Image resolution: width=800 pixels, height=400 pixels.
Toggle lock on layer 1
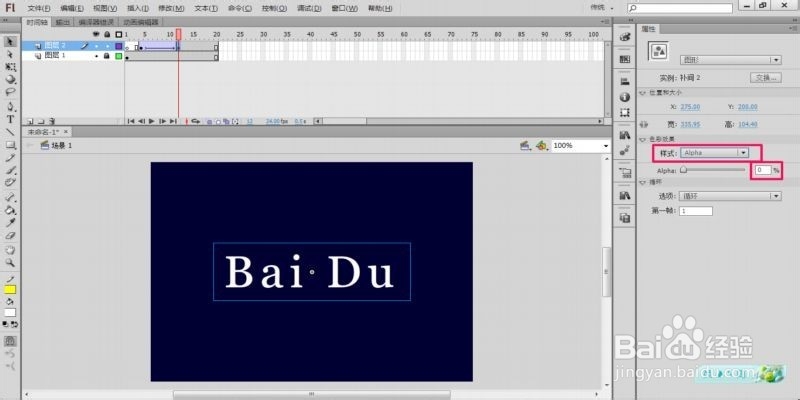tap(107, 56)
